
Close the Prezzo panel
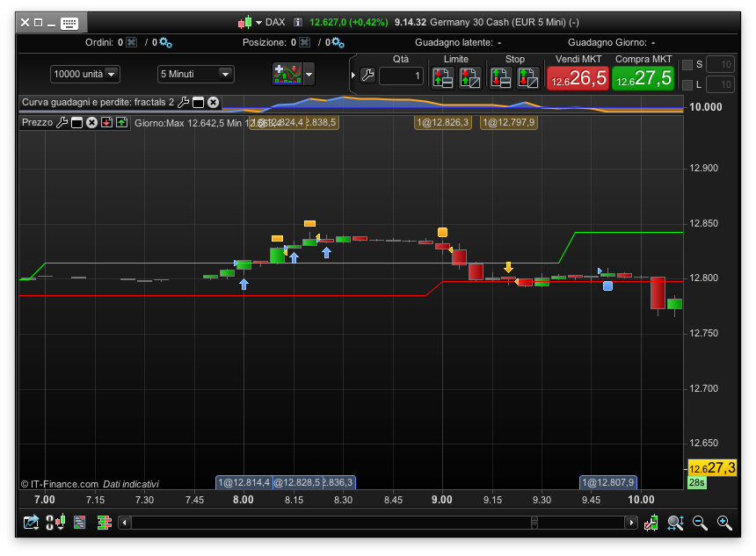91,122
